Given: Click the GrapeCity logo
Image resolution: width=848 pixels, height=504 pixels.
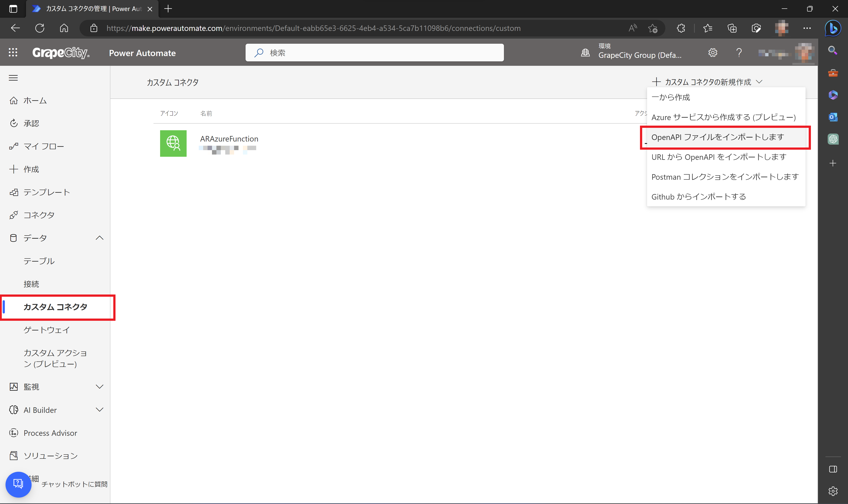Looking at the screenshot, I should (x=61, y=53).
